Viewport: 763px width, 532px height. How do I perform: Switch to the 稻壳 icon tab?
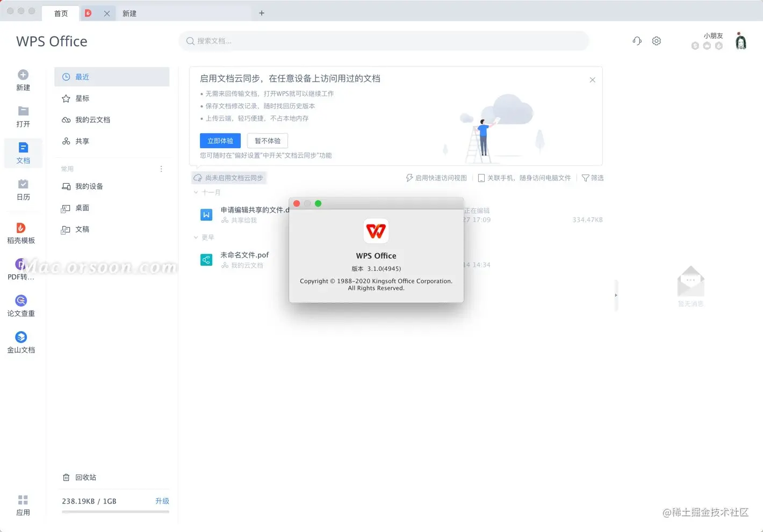[88, 13]
